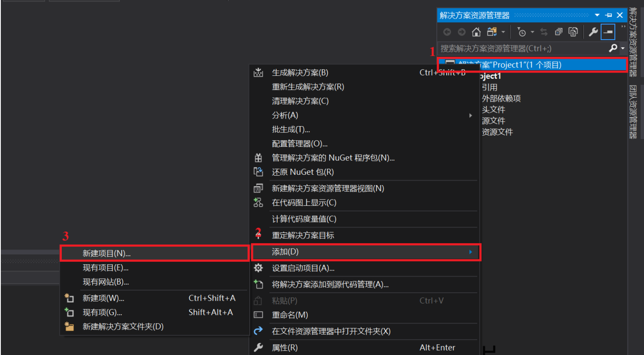Choose 新建解决方案资源管理器视图(N)
The height and width of the screenshot is (355, 644).
pos(365,188)
